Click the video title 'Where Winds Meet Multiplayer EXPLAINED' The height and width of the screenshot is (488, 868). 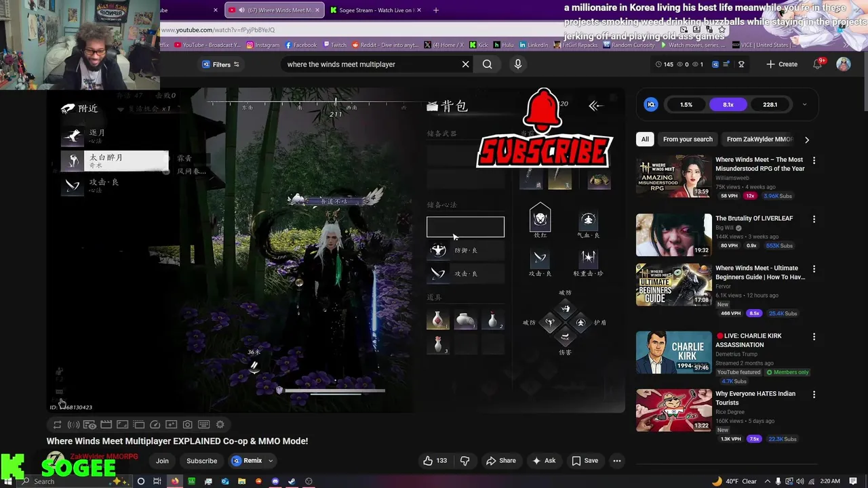click(177, 441)
